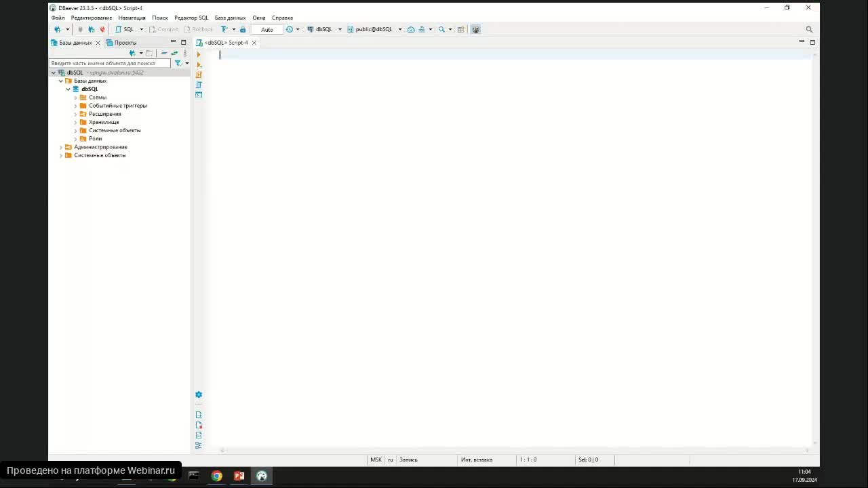
Task: Click the DBeaver icon in taskbar
Action: pyautogui.click(x=262, y=476)
